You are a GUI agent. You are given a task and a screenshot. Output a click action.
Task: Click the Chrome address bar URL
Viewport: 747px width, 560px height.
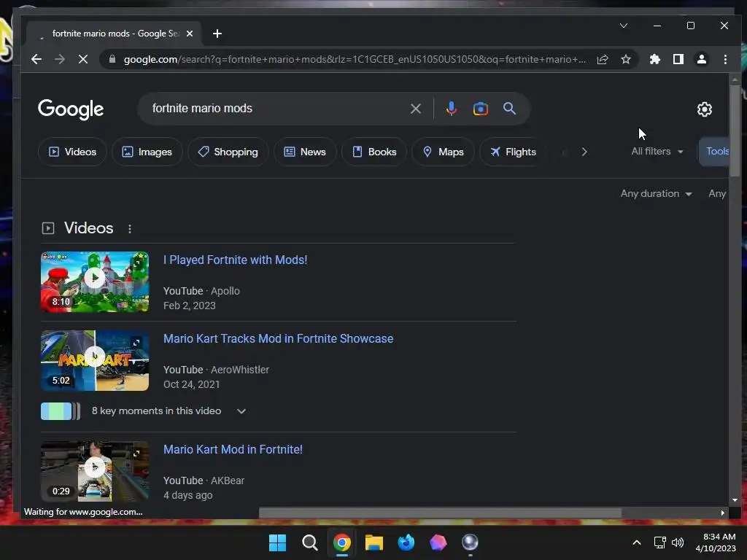[355, 59]
